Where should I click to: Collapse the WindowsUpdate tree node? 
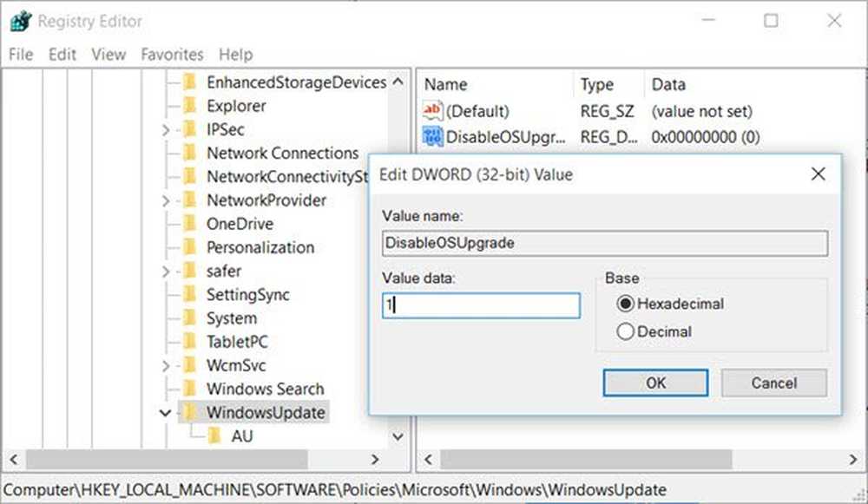click(x=165, y=413)
